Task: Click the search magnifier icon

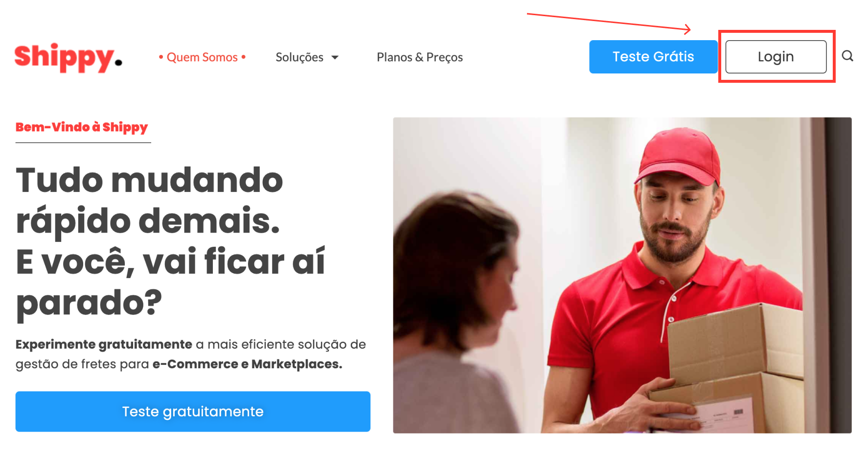Action: pyautogui.click(x=847, y=56)
